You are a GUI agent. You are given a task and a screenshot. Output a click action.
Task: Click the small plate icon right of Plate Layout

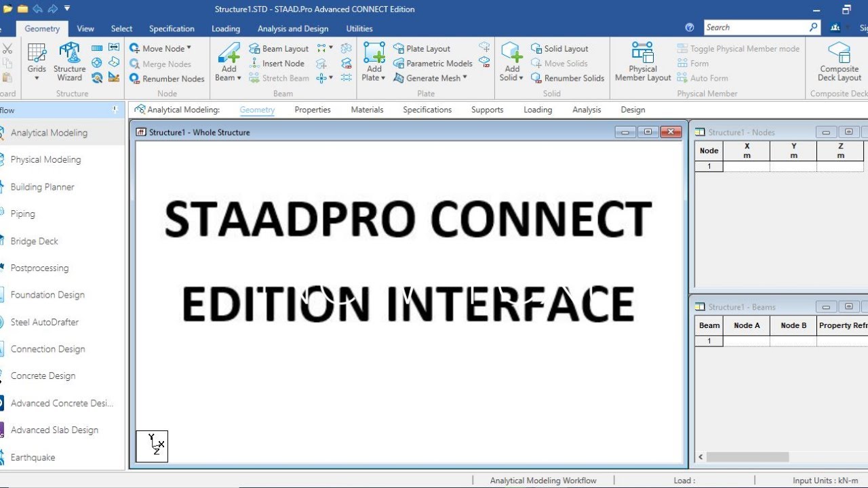pyautogui.click(x=484, y=47)
